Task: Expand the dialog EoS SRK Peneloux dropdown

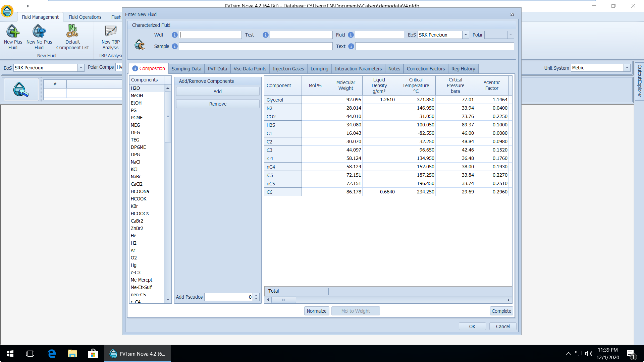Action: (466, 35)
